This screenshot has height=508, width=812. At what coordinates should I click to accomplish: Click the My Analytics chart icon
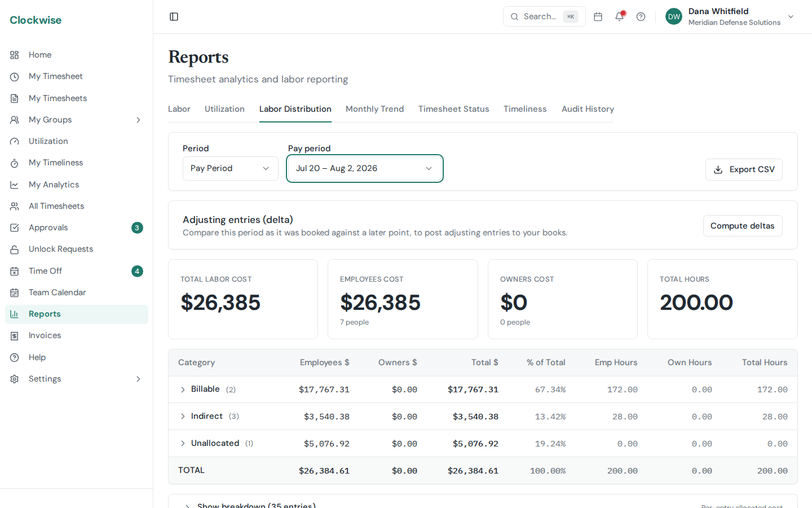tap(15, 185)
